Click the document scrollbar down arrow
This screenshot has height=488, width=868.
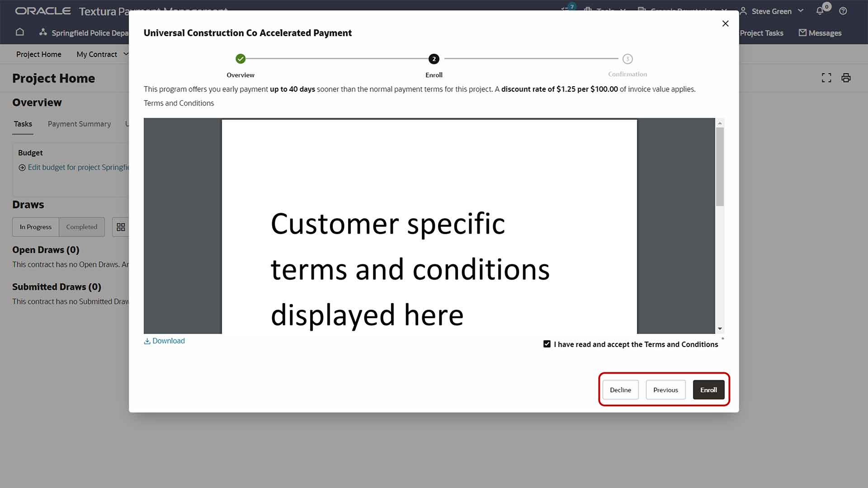pyautogui.click(x=720, y=329)
